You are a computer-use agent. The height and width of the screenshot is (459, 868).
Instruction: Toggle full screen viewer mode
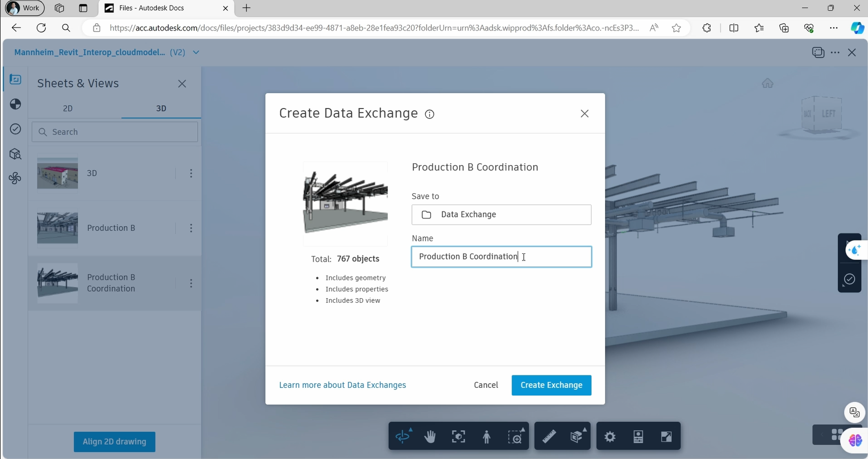(x=666, y=437)
